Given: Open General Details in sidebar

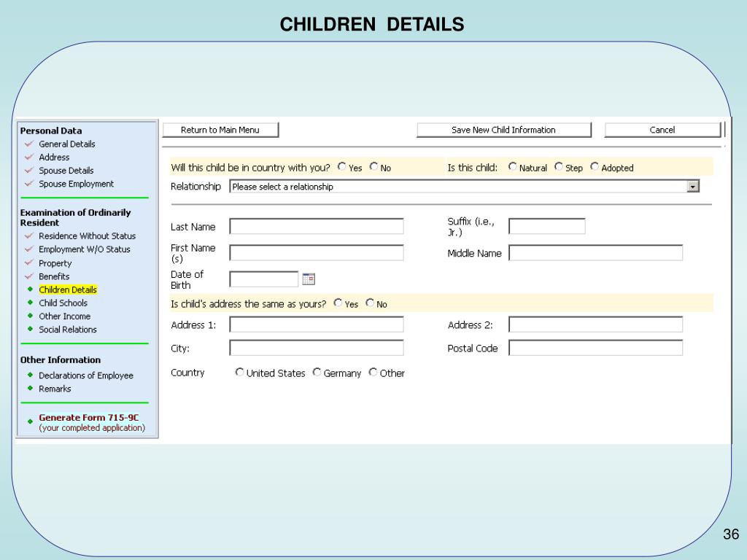Looking at the screenshot, I should [x=67, y=144].
